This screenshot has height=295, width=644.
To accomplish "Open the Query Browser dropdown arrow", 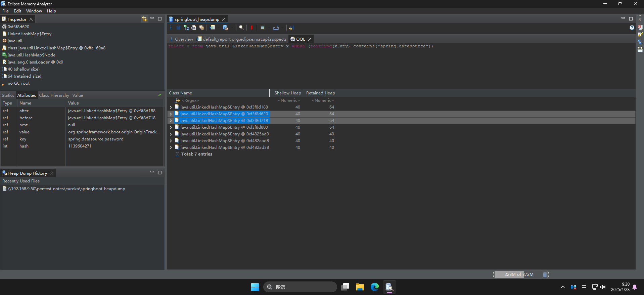I will point(232,28).
